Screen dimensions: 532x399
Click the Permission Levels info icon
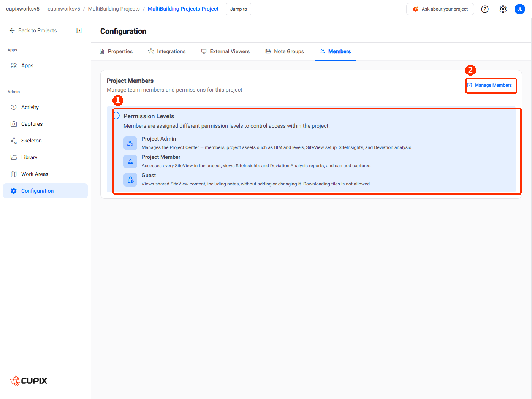click(x=117, y=116)
